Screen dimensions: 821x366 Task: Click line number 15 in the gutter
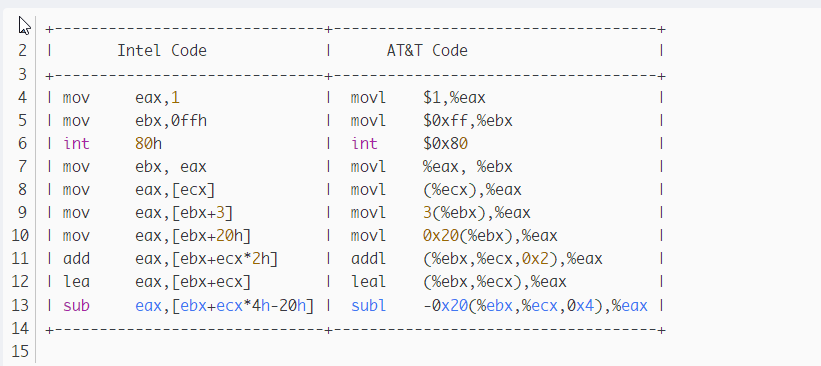(x=19, y=351)
